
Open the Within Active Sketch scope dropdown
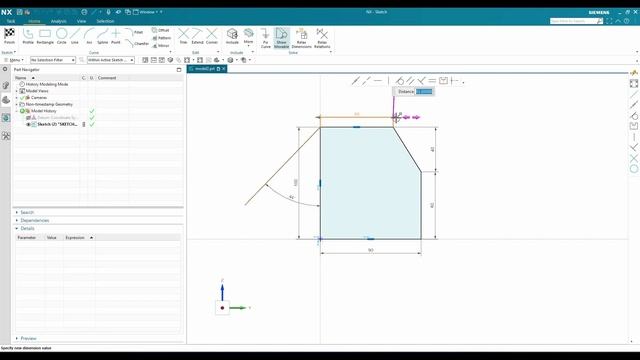coord(111,60)
